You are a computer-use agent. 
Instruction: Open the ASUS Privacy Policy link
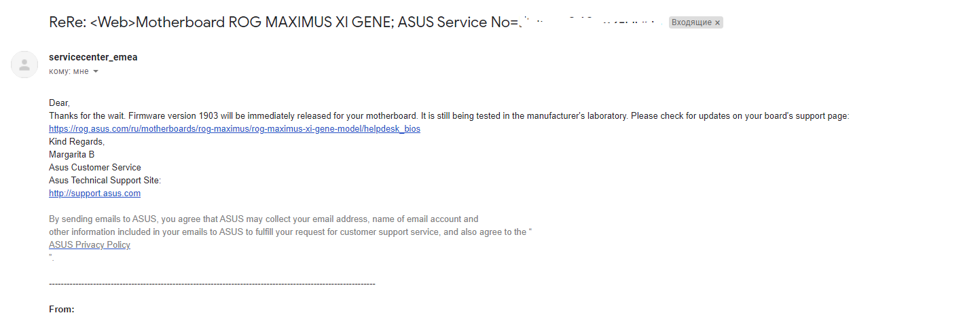(90, 245)
